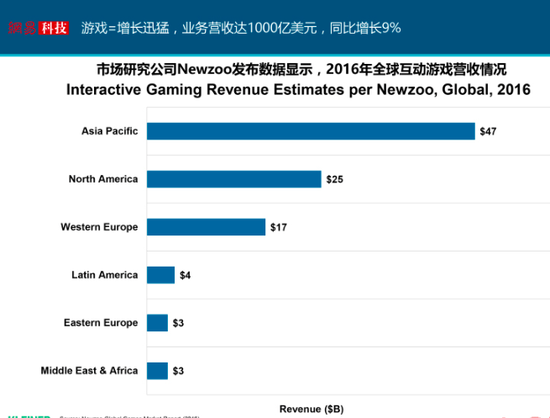The image size is (550, 418).
Task: Click the Middle East & Africa label
Action: (x=89, y=371)
